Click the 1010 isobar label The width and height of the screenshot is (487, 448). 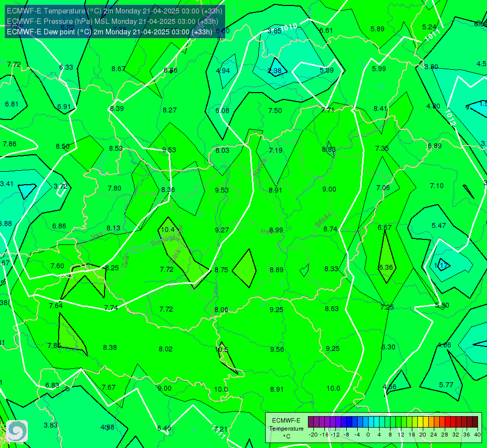[x=289, y=28]
